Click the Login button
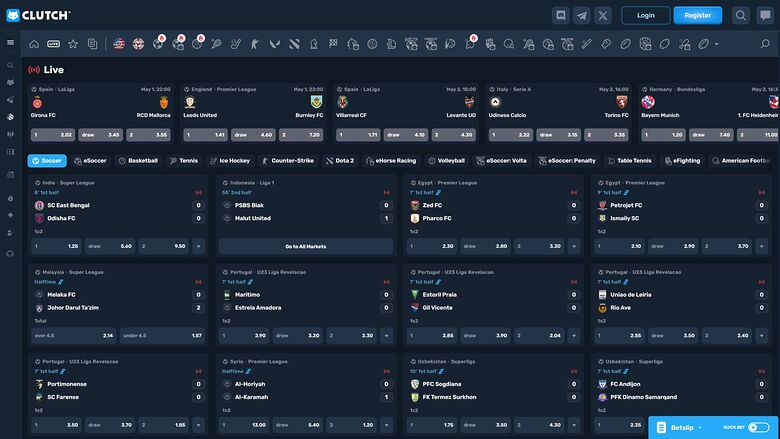This screenshot has width=780, height=439. point(646,15)
